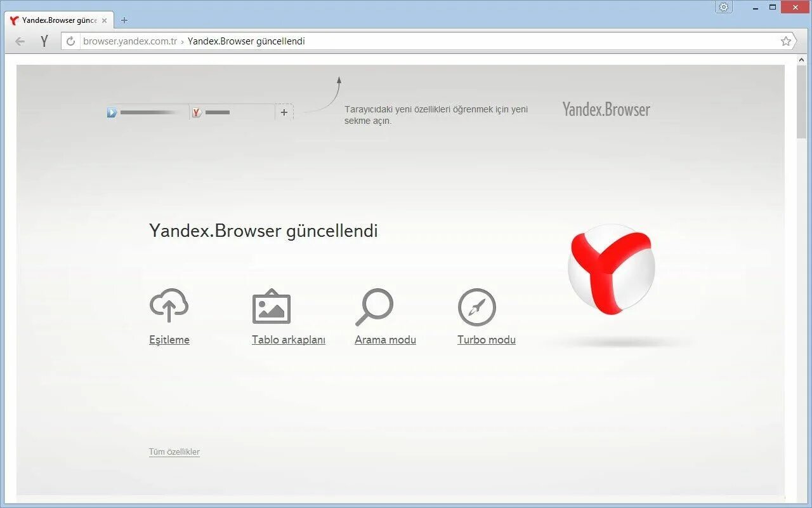Open the Arama modu link
Viewport: 812px width, 508px height.
(x=385, y=340)
